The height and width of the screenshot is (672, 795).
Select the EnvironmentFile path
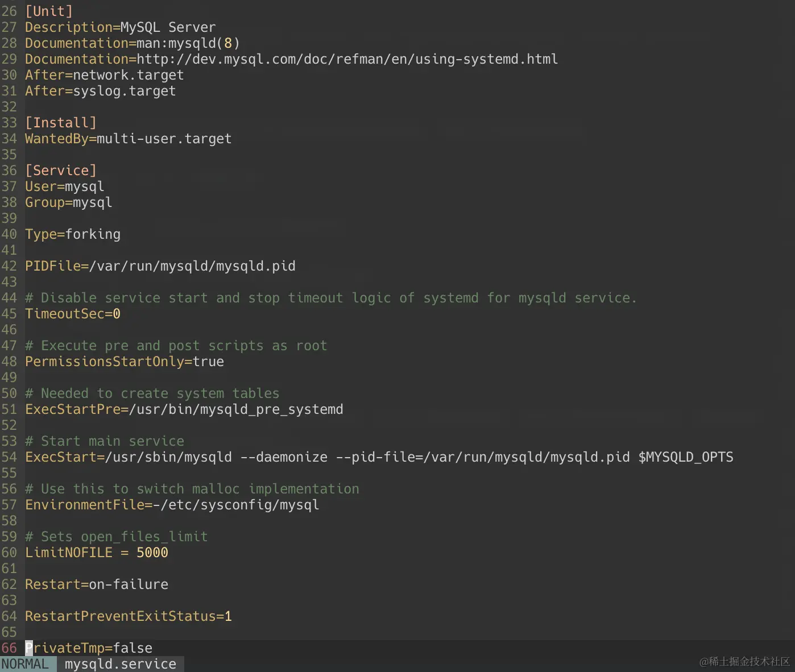[172, 504]
